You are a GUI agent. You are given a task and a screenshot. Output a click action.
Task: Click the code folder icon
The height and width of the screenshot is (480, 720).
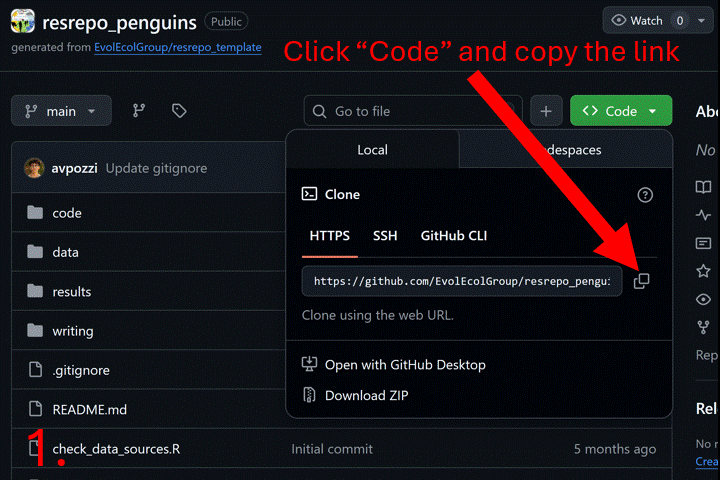coord(35,212)
